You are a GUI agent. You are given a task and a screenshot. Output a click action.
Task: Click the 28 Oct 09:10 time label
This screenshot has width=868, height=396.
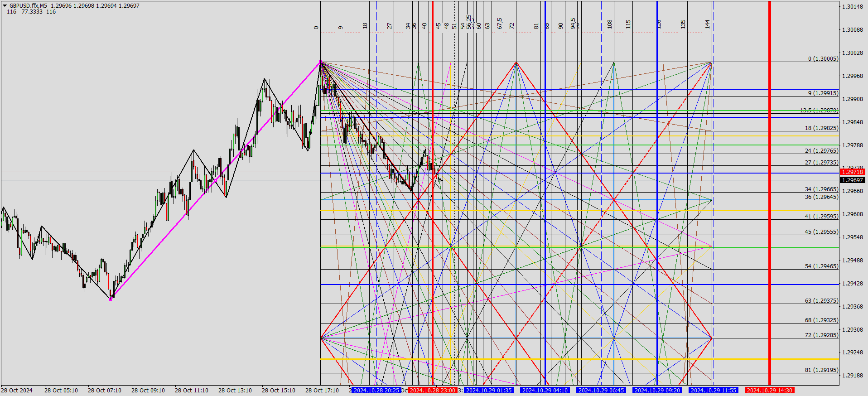[148, 391]
